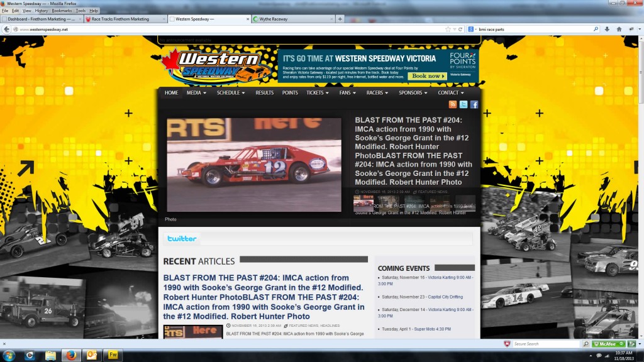
Task: Open the new tab plus button
Action: (x=340, y=19)
